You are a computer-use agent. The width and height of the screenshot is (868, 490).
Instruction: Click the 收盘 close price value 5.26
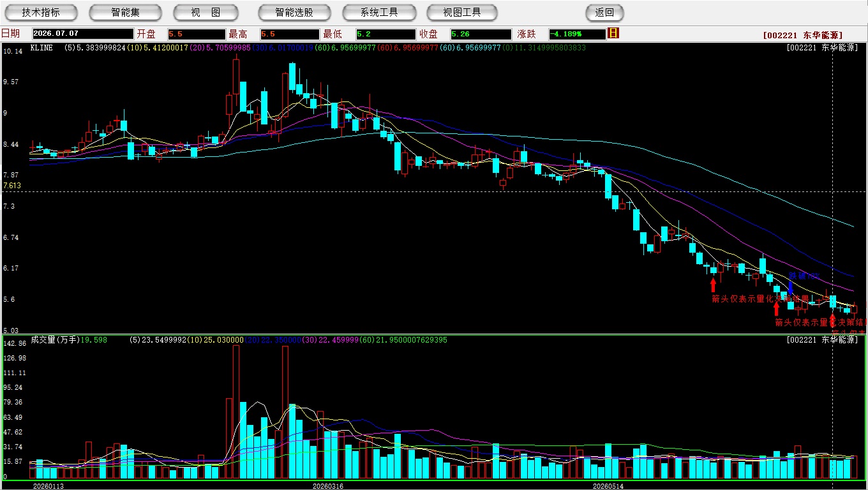click(481, 34)
